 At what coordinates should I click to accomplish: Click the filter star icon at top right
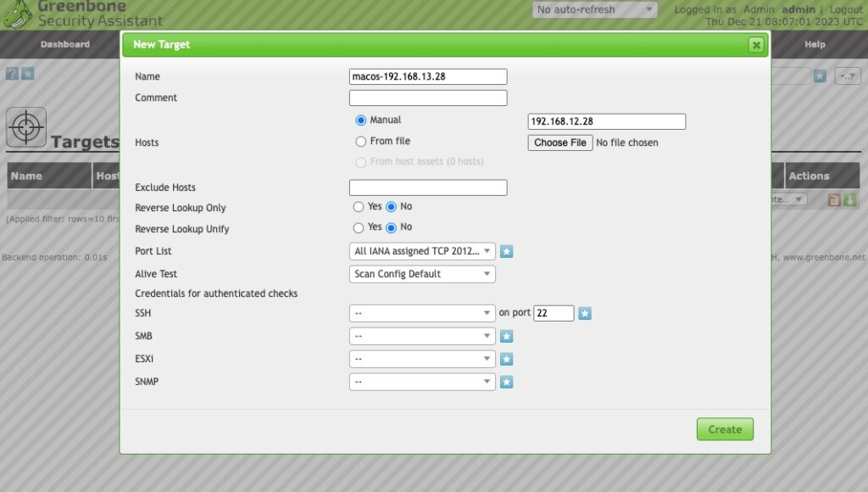pyautogui.click(x=820, y=75)
